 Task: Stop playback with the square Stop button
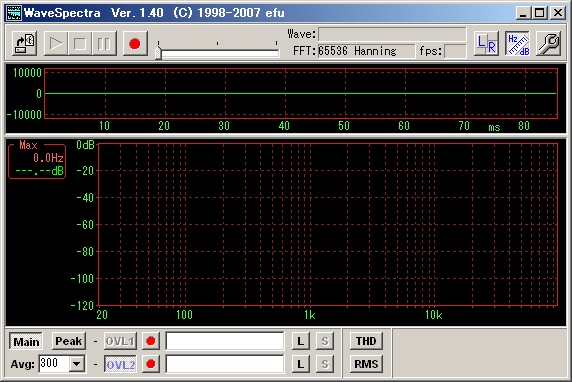click(80, 44)
